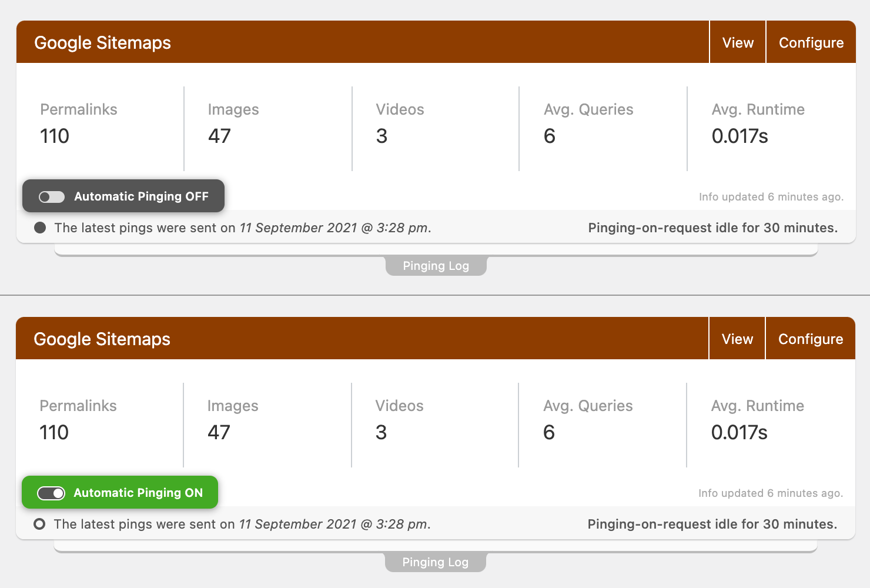
Task: Enable the Automatic Pinging OFF switch
Action: tap(52, 196)
